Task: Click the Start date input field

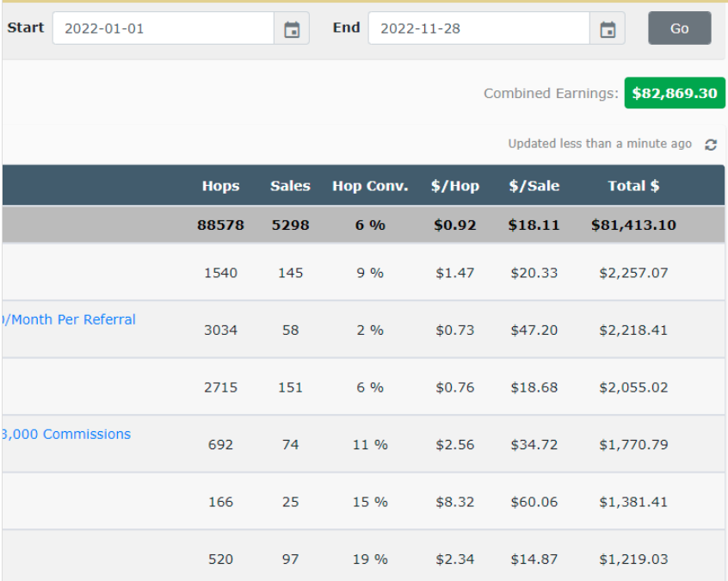Action: point(163,28)
